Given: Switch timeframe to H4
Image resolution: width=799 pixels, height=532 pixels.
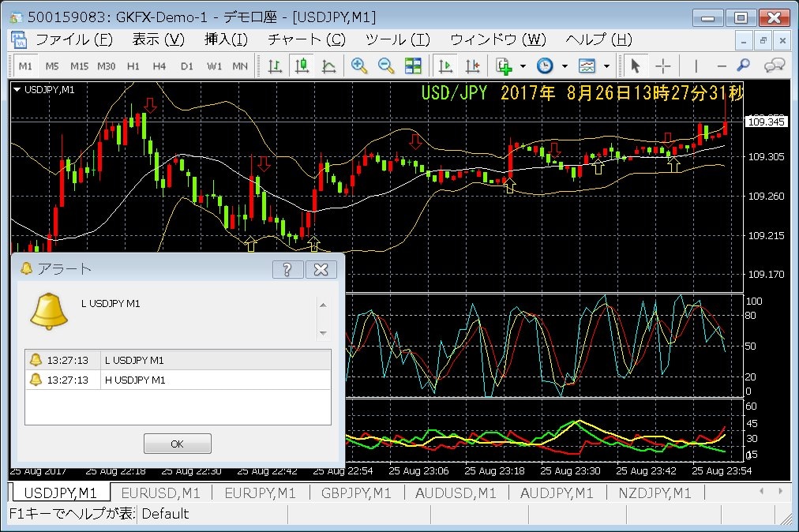Looking at the screenshot, I should (159, 66).
